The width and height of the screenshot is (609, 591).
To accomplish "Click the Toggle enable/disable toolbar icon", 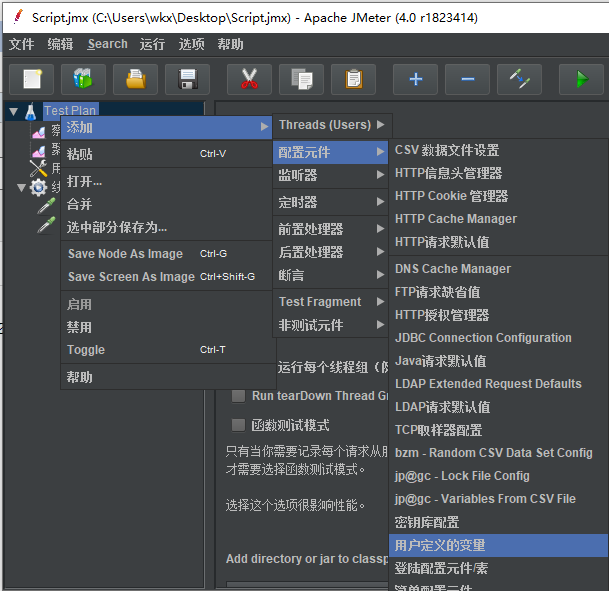I will pyautogui.click(x=519, y=79).
